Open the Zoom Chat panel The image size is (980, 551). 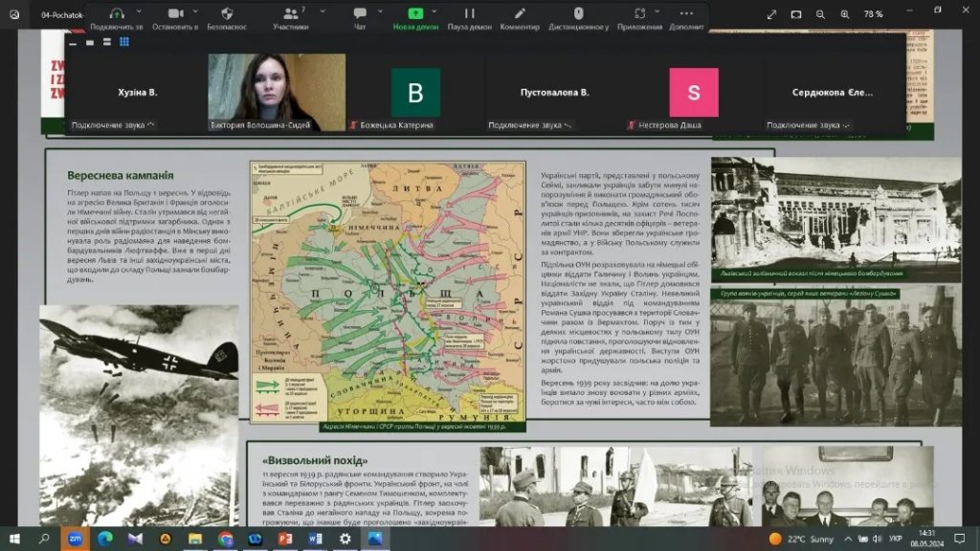click(360, 13)
